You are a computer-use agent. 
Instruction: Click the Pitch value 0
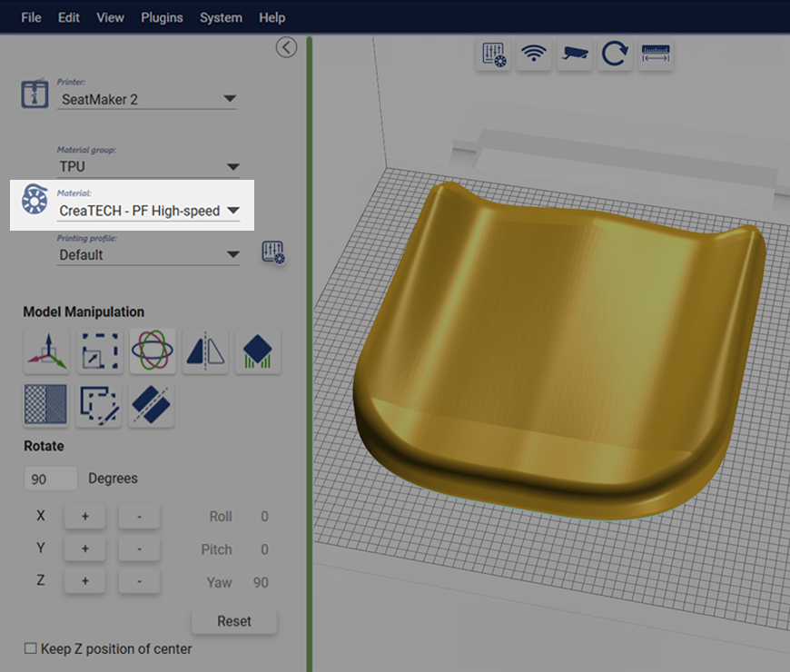264,549
